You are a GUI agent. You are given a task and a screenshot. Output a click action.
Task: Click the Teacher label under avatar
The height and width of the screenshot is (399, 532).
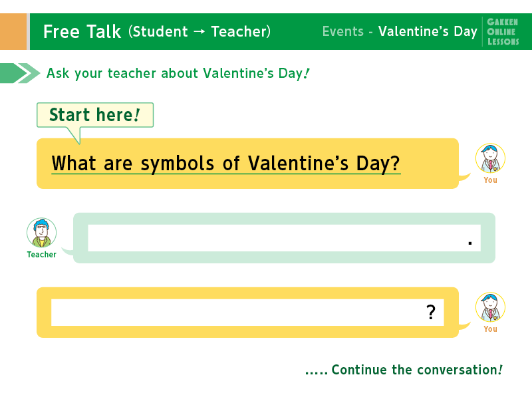[x=41, y=255]
